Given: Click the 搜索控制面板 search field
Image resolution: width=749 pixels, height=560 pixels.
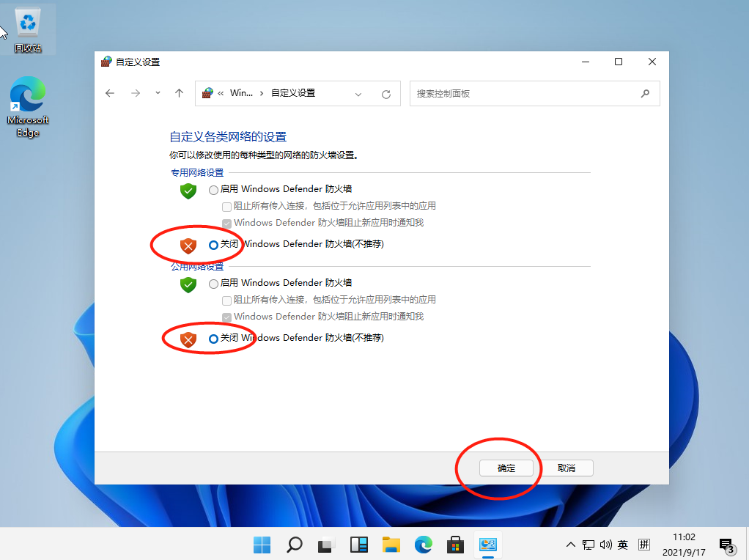Looking at the screenshot, I should (x=534, y=94).
